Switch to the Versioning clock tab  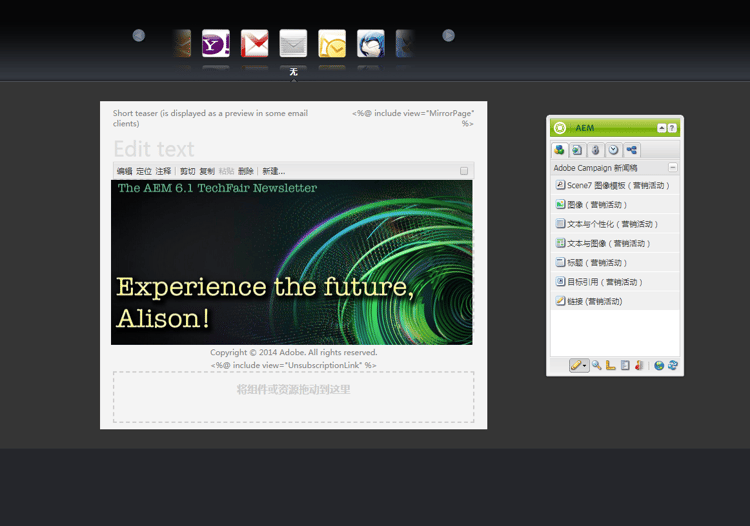pyautogui.click(x=614, y=150)
